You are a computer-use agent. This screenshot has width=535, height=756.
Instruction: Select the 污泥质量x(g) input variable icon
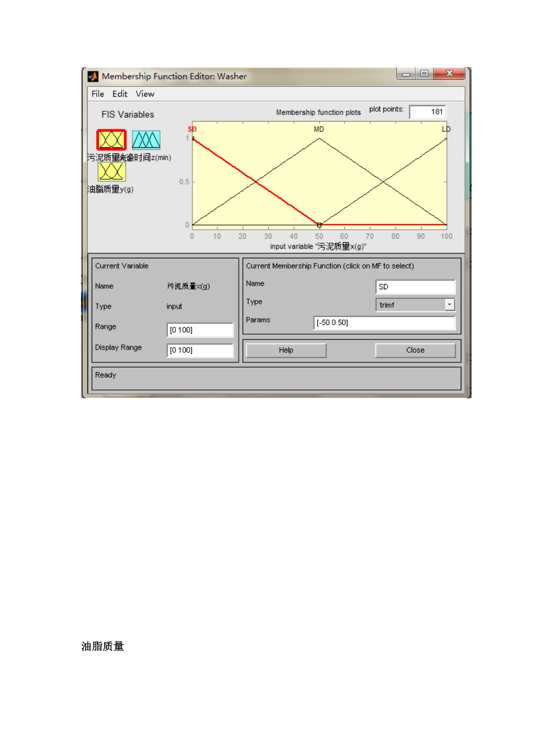[111, 140]
